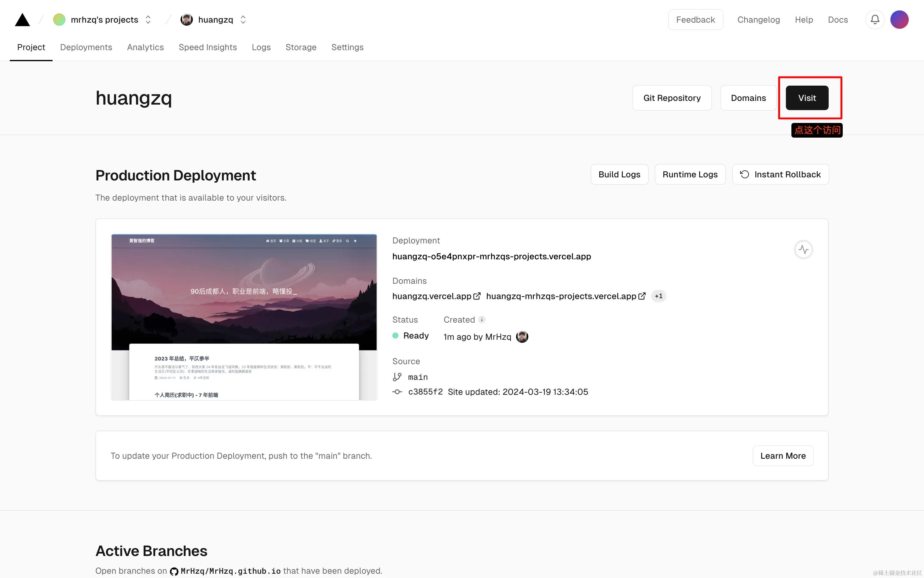Open deployment URL huangzq-o5e4pnxpr-mrhzqs-projects.vercel.app
Screen dimensions: 924x578
(491, 257)
